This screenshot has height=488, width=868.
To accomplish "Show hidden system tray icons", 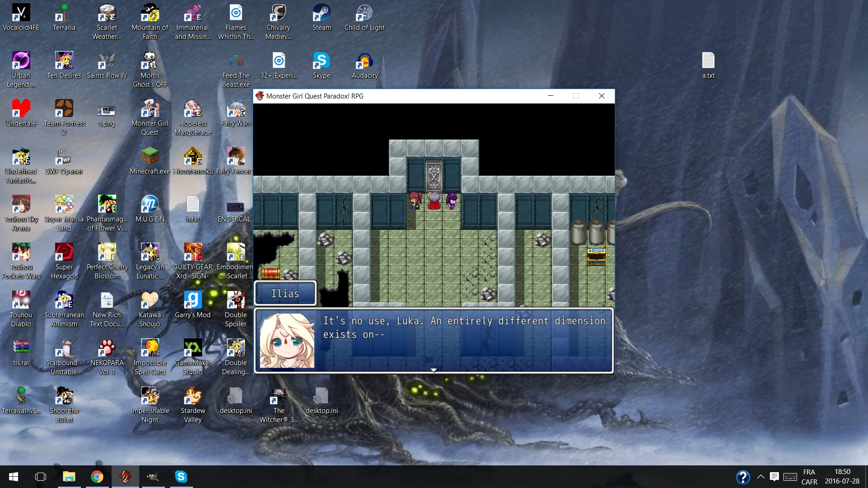I will tap(761, 477).
